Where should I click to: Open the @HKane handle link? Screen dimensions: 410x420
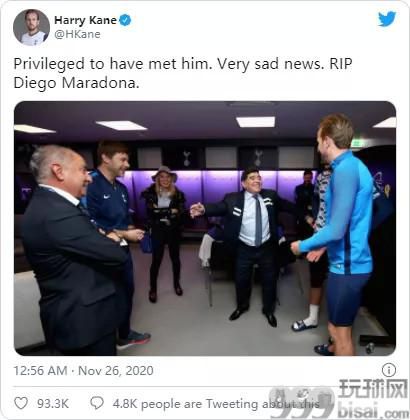[x=77, y=34]
